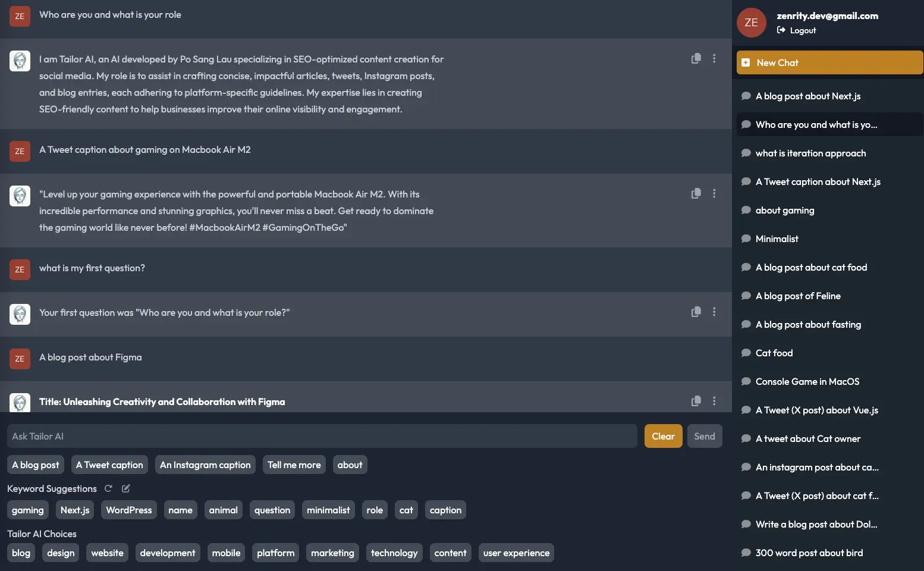Copy the gaming Macbook Air tweet response

696,193
